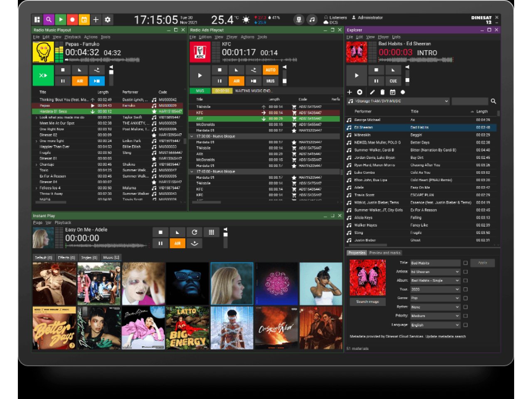Click the fade-out icon in Radio Music Playout
The image size is (532, 399).
[x=79, y=70]
